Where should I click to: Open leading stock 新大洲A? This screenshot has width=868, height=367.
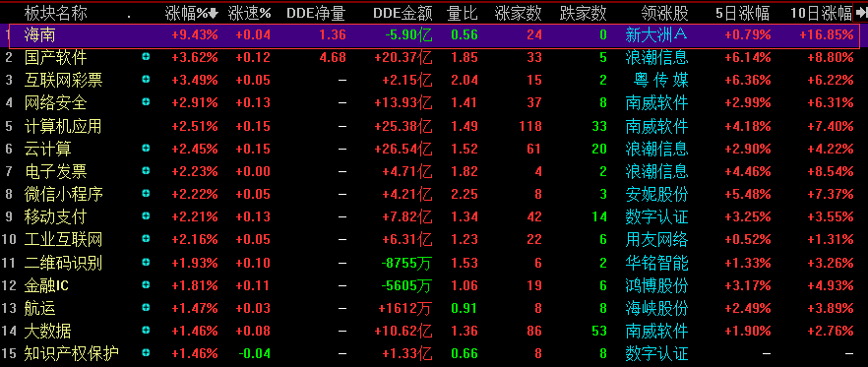[x=656, y=34]
